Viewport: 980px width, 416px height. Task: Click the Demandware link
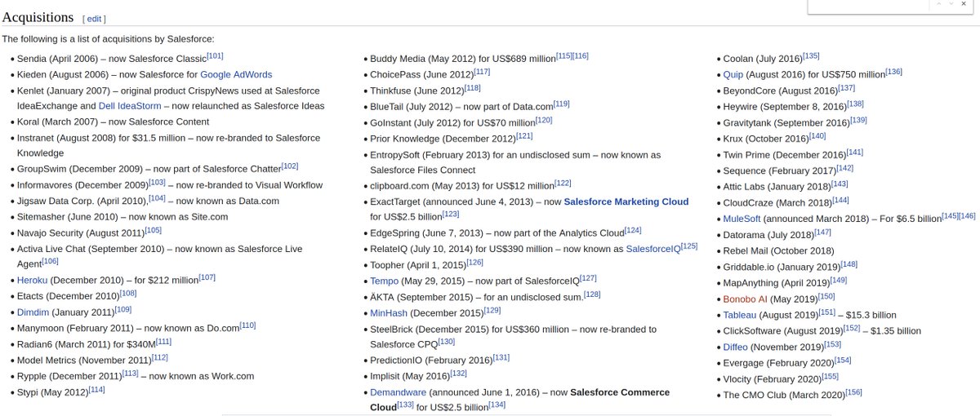[x=398, y=392]
